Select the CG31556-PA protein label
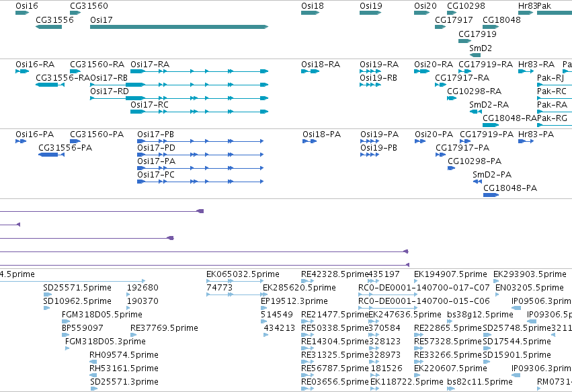 point(65,148)
